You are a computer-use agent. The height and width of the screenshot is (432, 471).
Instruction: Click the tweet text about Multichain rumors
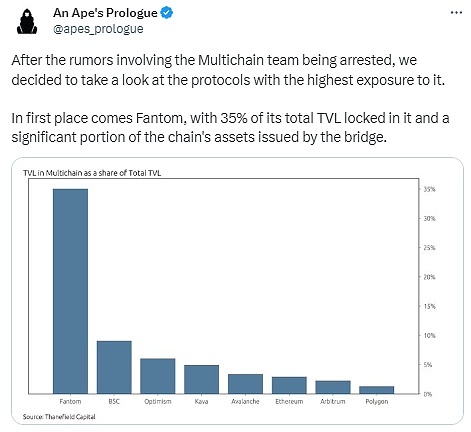pos(228,70)
